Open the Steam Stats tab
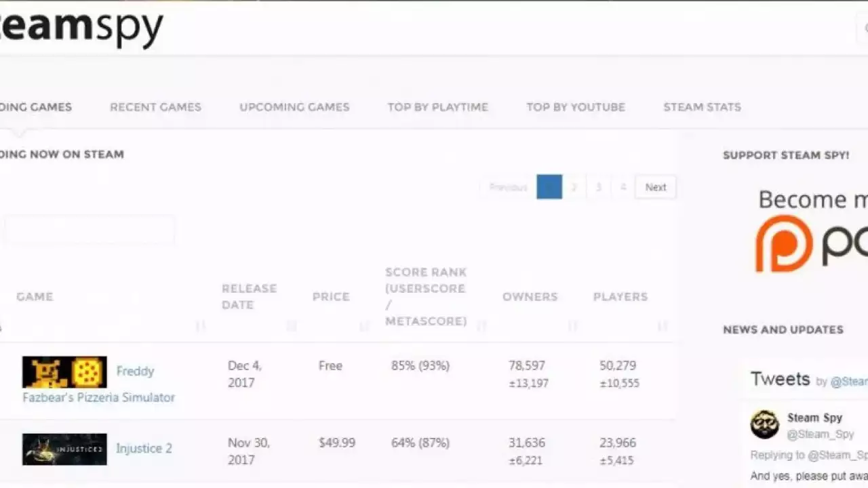 click(702, 107)
